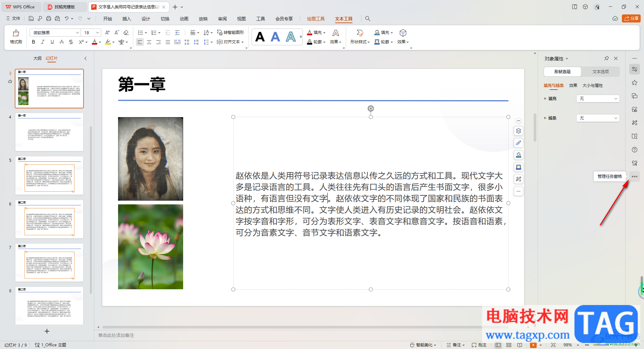Screen dimensions: 644x349
Task: Increase font size with the A+ icon
Action: click(x=107, y=33)
